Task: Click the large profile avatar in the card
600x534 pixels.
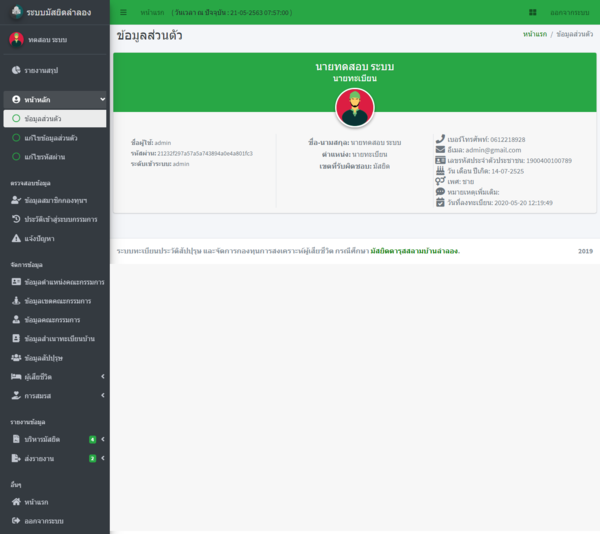Action: tap(355, 107)
